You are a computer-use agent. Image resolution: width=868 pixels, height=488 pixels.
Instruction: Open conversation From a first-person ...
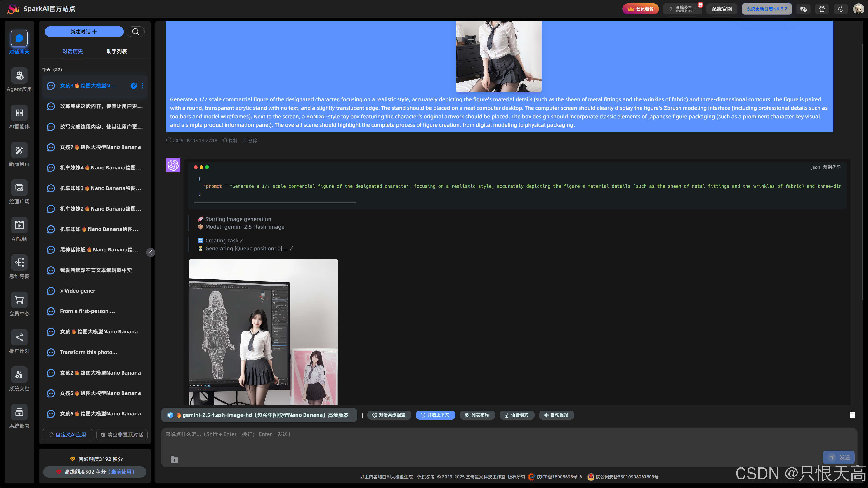click(95, 311)
